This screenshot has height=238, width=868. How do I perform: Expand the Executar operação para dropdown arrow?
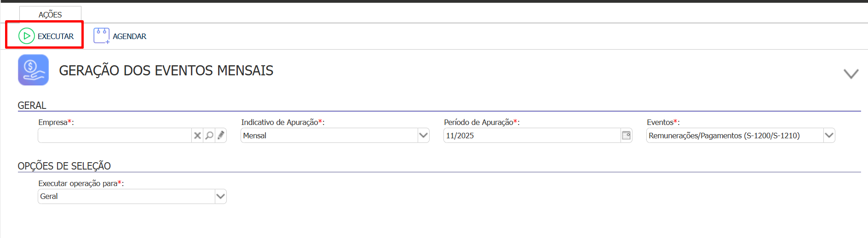[220, 197]
